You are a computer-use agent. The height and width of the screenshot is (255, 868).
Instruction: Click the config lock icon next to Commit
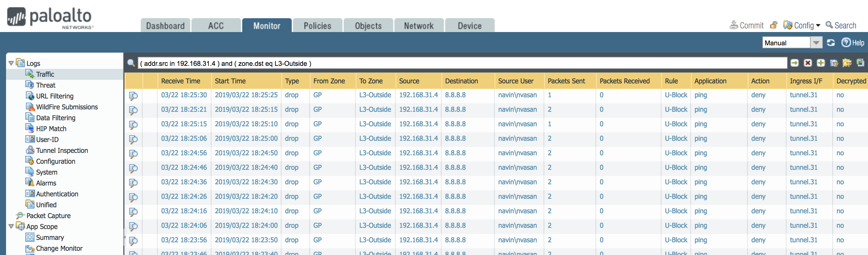coord(774,25)
